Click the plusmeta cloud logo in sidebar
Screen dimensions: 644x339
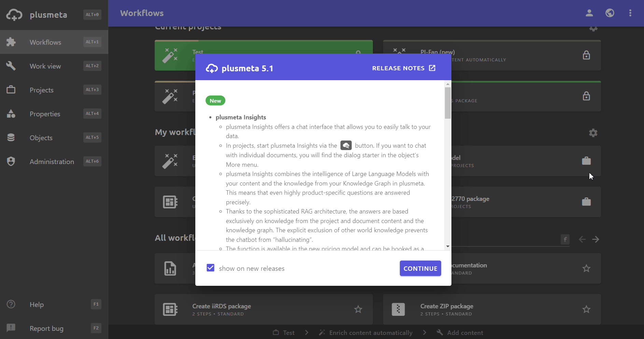pyautogui.click(x=14, y=15)
